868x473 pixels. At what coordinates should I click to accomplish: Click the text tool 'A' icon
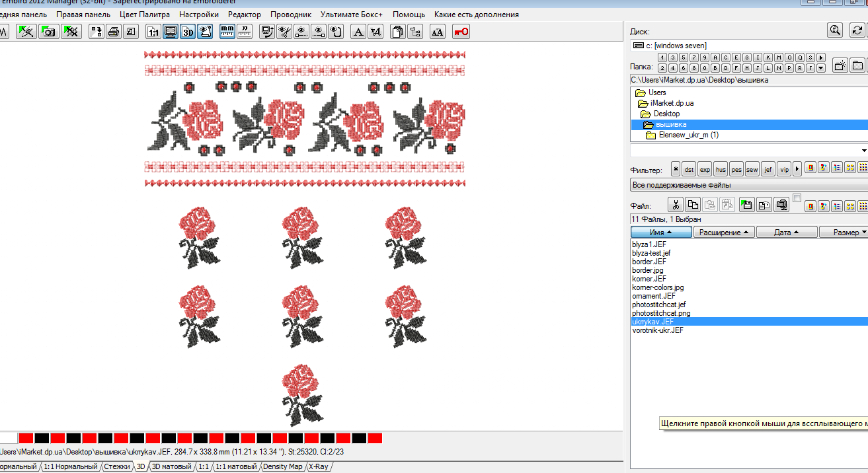click(358, 31)
